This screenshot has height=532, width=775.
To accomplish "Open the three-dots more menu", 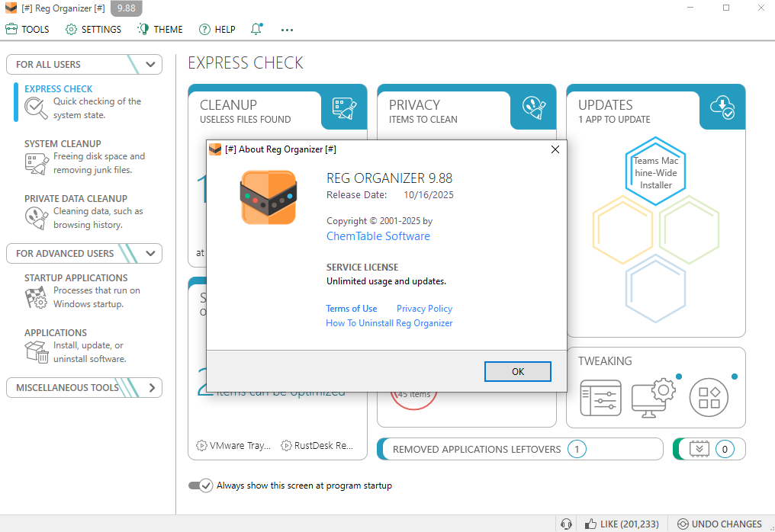I will (x=287, y=30).
